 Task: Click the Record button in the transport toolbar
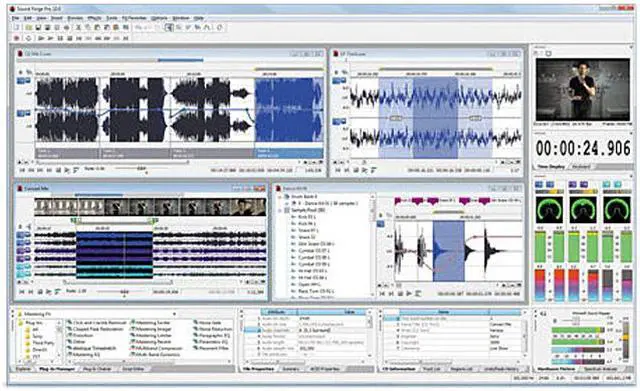click(17, 38)
